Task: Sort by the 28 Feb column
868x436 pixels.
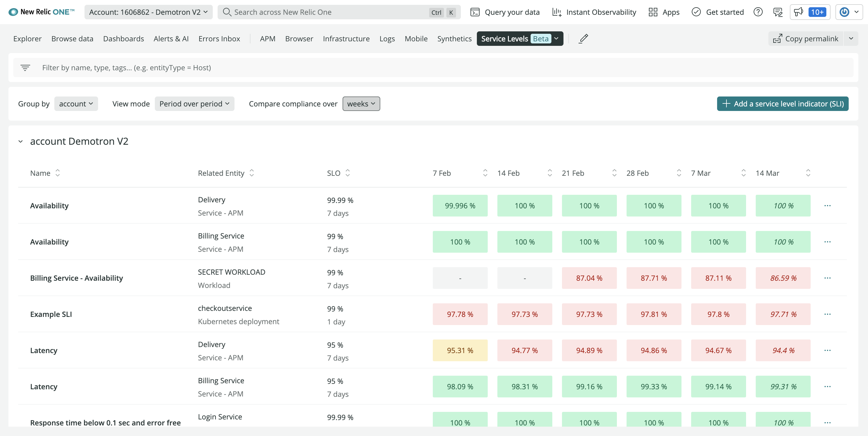Action: point(679,173)
